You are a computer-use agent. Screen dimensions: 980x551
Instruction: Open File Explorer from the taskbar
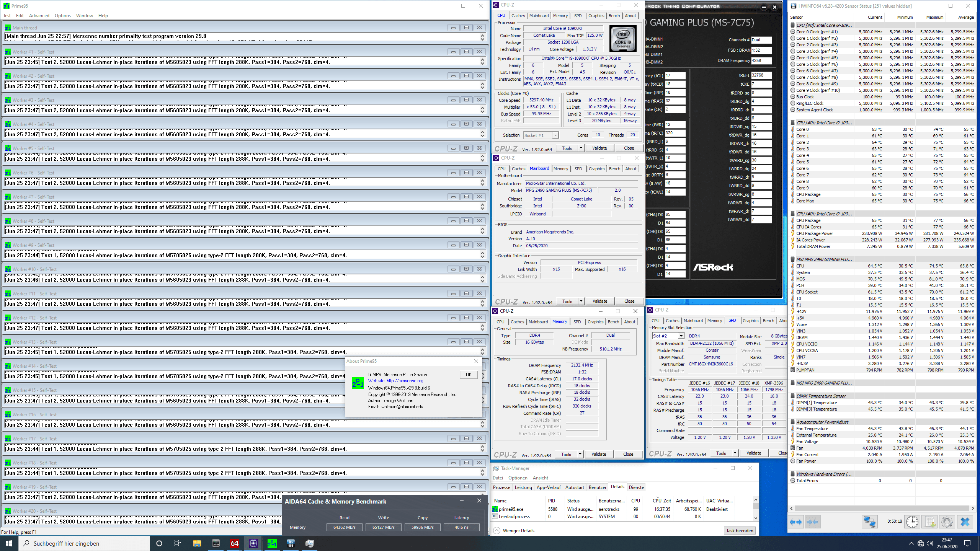coord(197,543)
